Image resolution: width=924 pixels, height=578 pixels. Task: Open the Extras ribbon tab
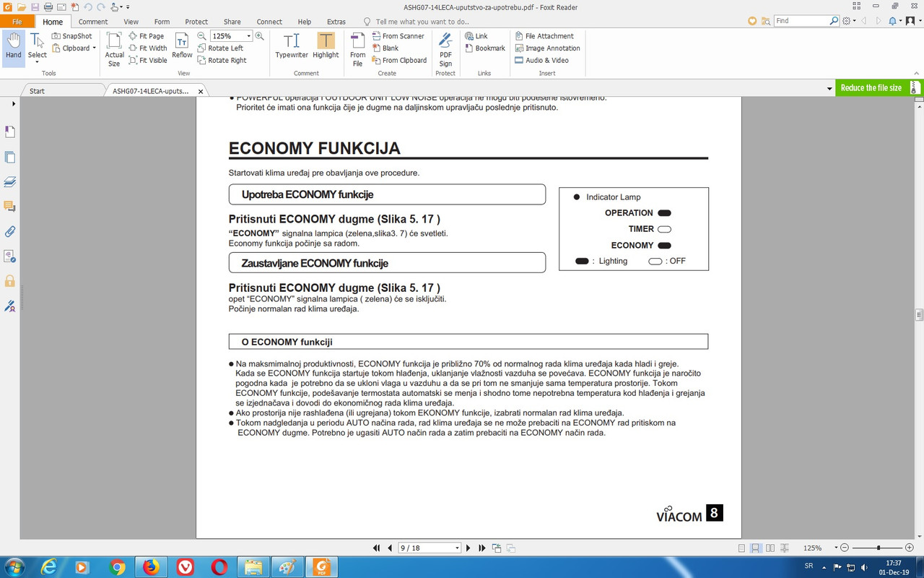[x=336, y=22]
